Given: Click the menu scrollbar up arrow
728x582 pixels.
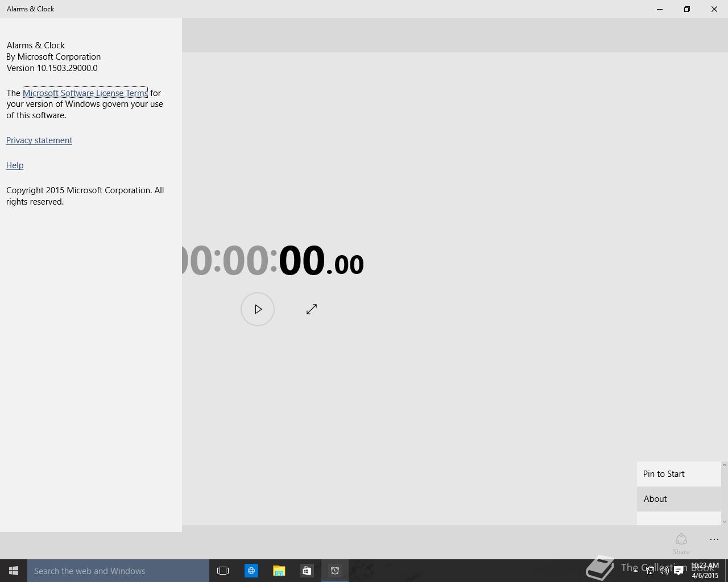Looking at the screenshot, I should click(x=724, y=465).
